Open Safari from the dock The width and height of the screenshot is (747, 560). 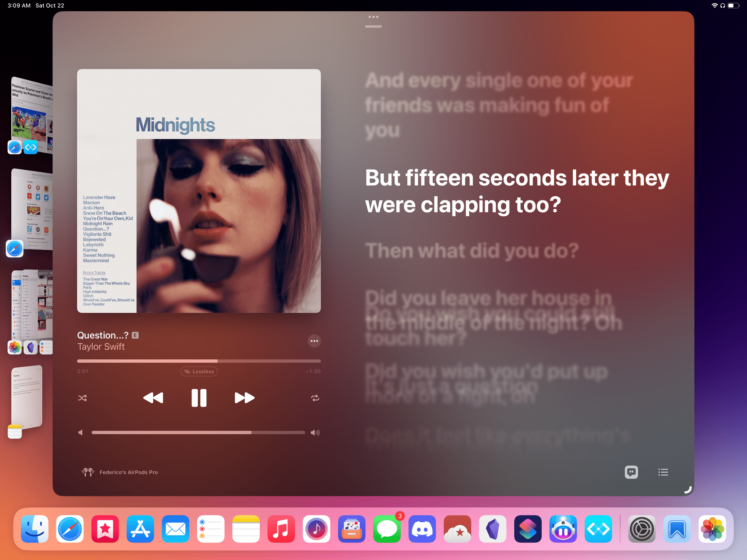point(70,529)
